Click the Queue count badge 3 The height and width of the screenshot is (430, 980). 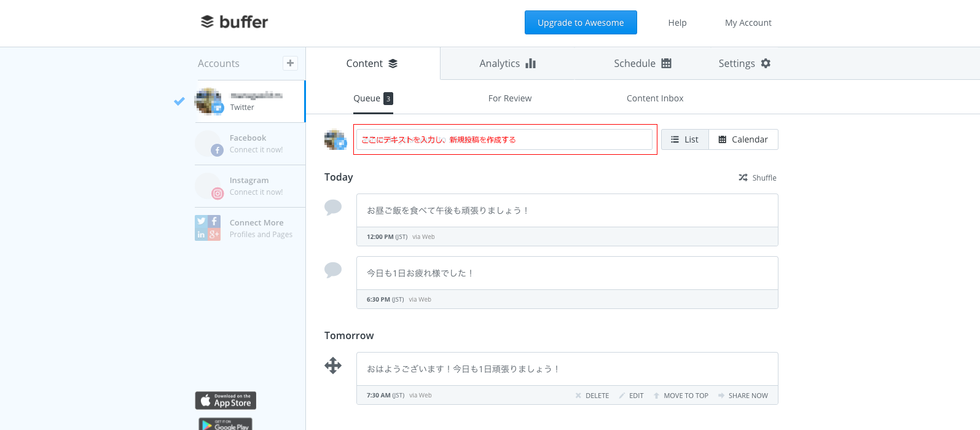pyautogui.click(x=388, y=98)
